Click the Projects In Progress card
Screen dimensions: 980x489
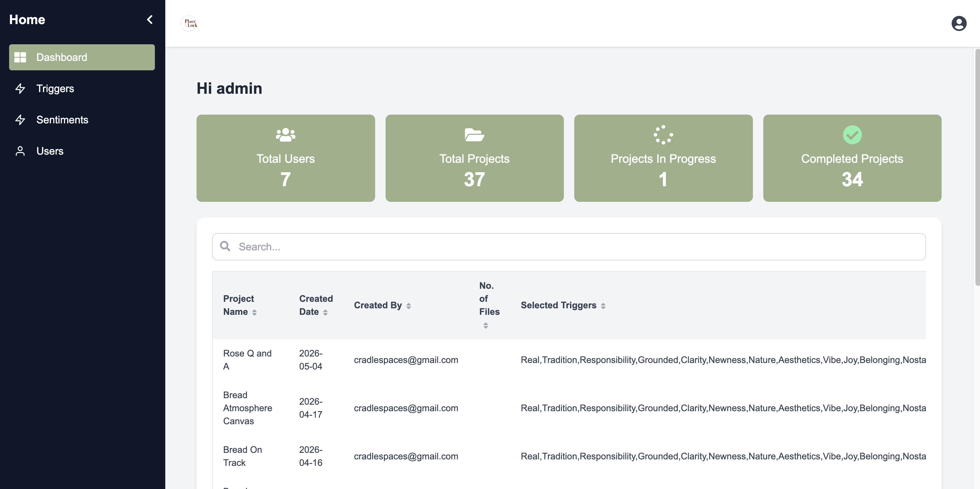click(x=663, y=158)
